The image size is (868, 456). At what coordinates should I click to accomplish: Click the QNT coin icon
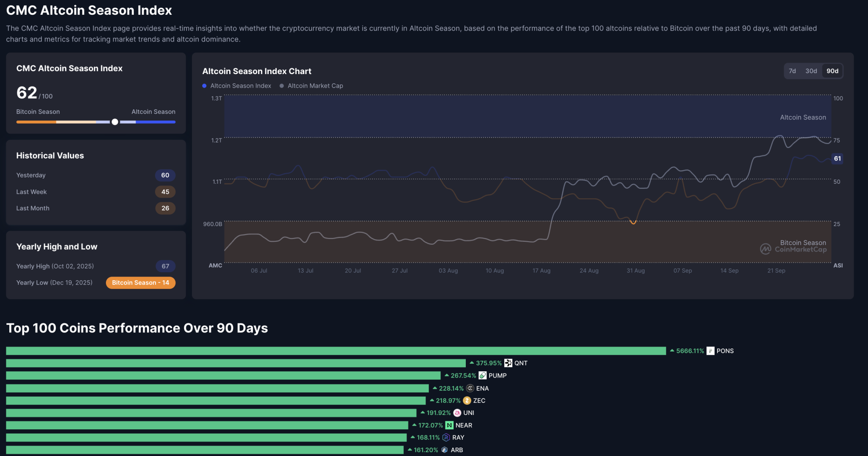(508, 363)
